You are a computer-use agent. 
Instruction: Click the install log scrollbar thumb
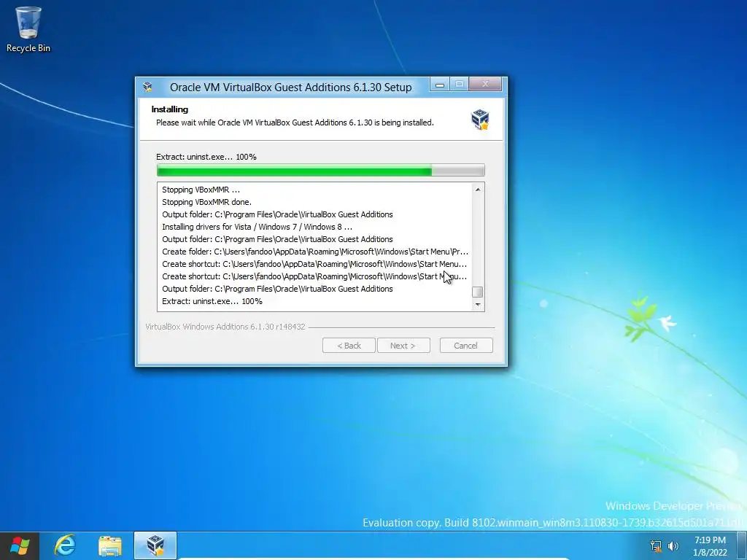(477, 292)
